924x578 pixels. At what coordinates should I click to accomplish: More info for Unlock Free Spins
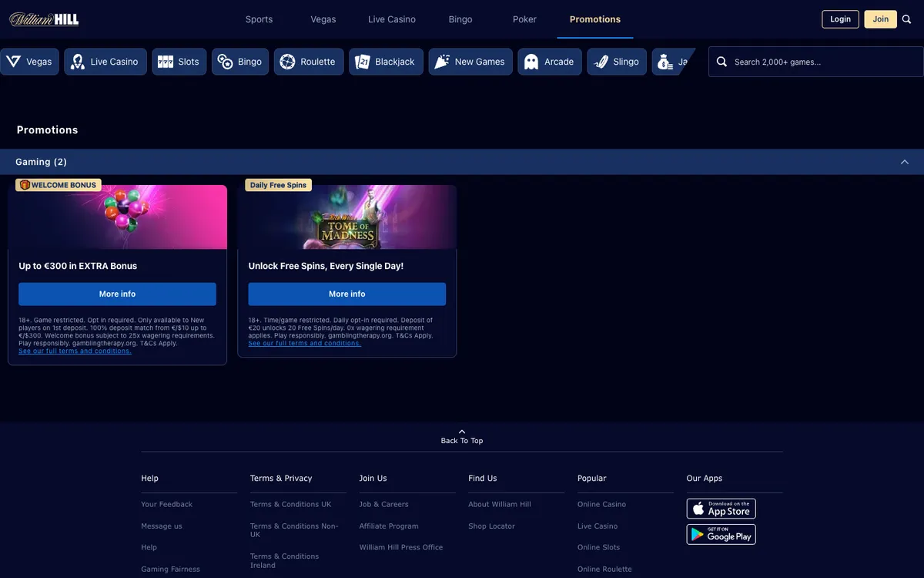347,294
